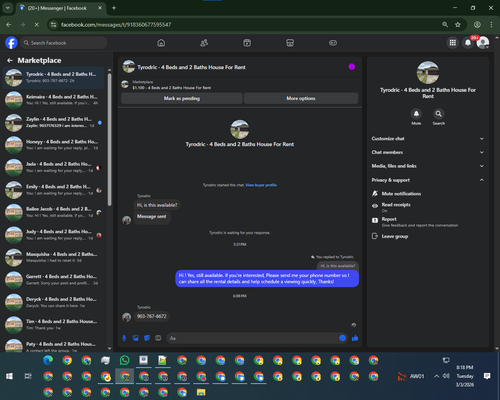Open Microsoft Edge from the taskbar

point(48,360)
